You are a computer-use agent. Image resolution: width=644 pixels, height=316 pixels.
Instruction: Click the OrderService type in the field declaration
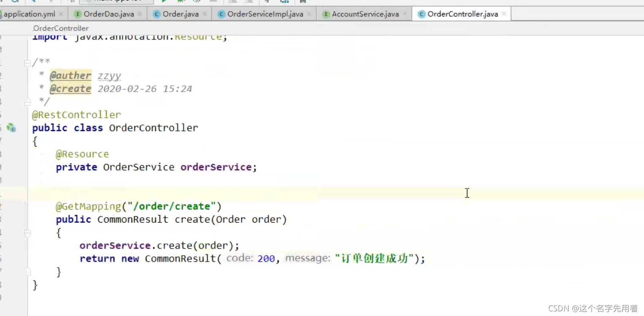139,167
